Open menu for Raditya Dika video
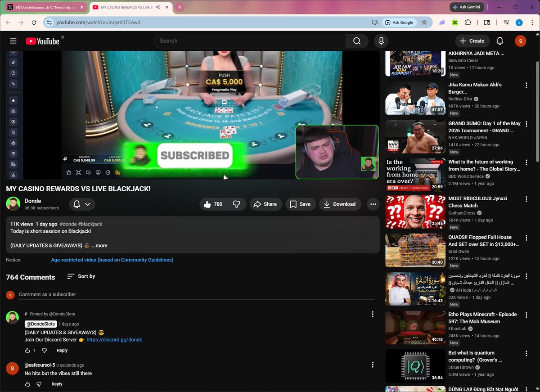The image size is (540, 392). tap(526, 86)
